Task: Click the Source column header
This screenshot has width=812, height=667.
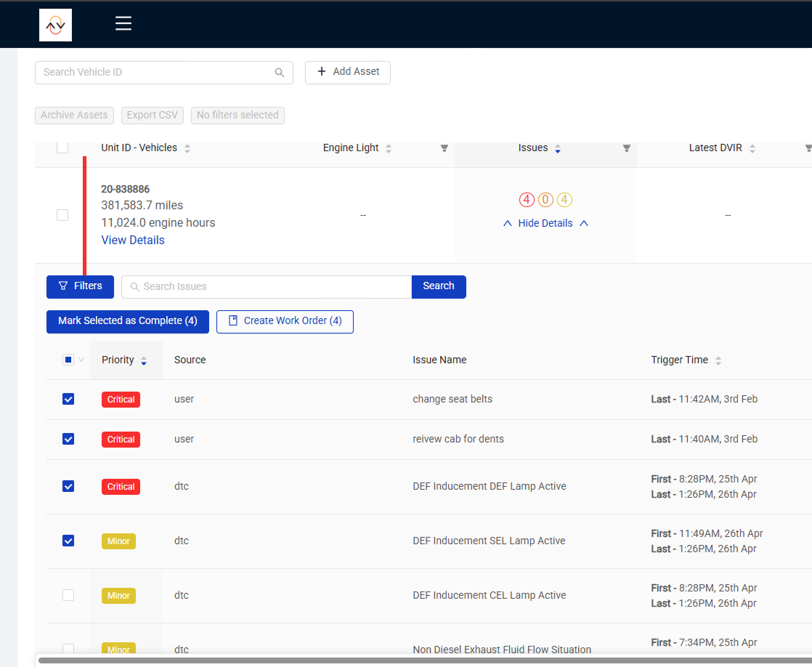Action: click(x=190, y=360)
